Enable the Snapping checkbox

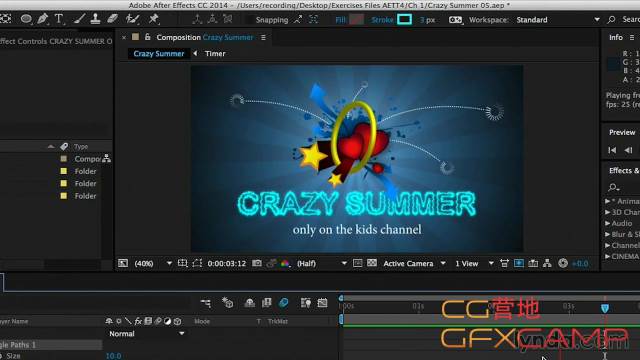[x=249, y=20]
